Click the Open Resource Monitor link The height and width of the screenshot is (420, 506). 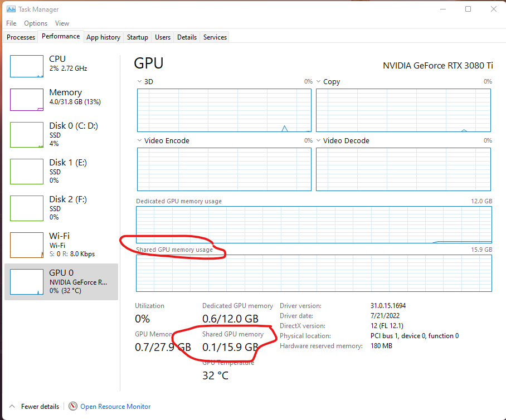click(115, 407)
